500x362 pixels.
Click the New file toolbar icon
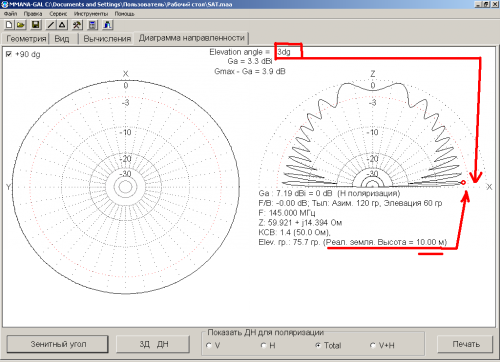click(x=9, y=25)
